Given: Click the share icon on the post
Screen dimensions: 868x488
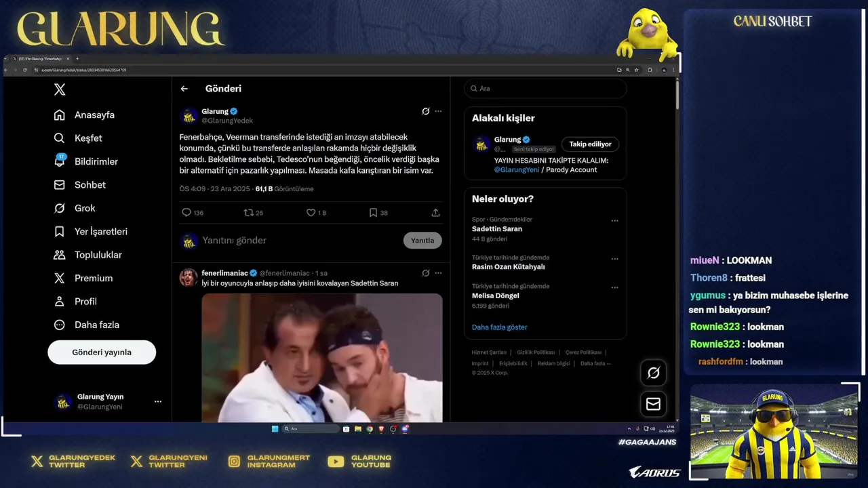Looking at the screenshot, I should click(435, 213).
